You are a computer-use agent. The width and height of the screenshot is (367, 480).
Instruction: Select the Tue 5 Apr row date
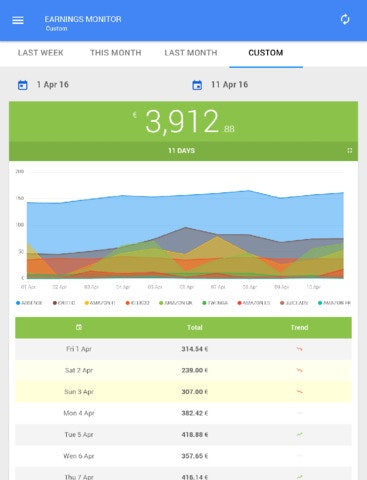pos(79,434)
